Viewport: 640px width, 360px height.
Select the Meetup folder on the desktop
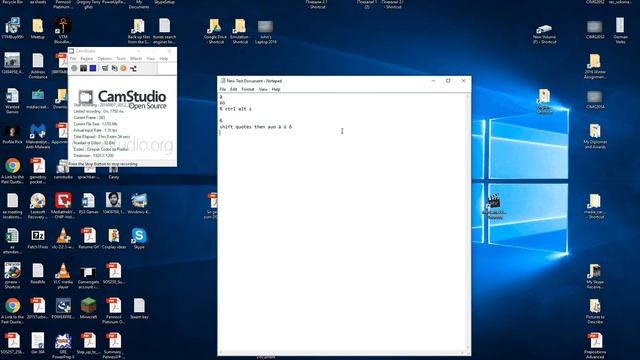coord(38,29)
